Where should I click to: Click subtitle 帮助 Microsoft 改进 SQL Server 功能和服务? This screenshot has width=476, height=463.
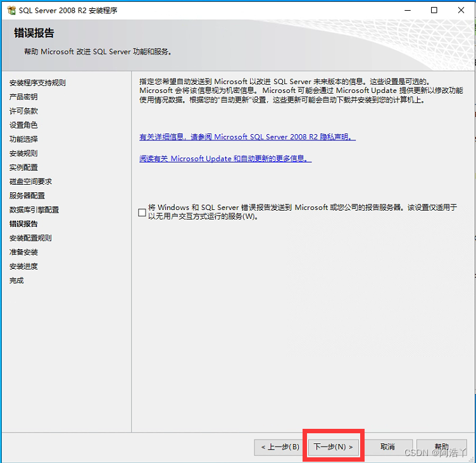pyautogui.click(x=97, y=52)
